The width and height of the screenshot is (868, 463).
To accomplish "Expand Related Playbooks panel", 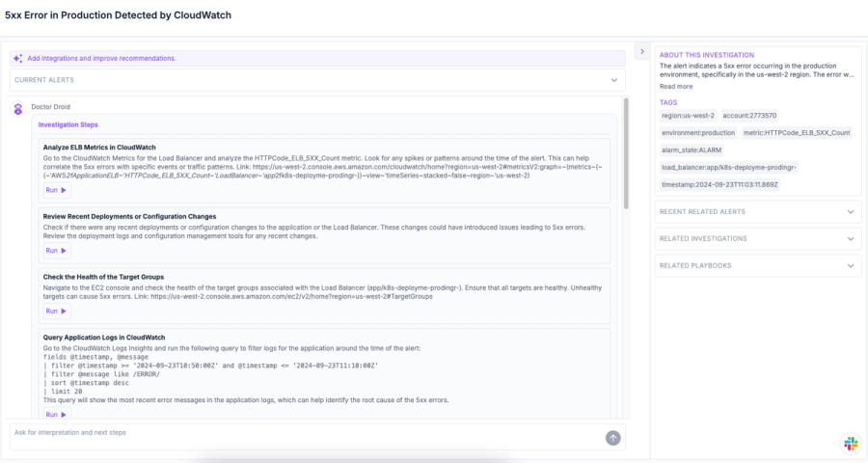I will [758, 266].
